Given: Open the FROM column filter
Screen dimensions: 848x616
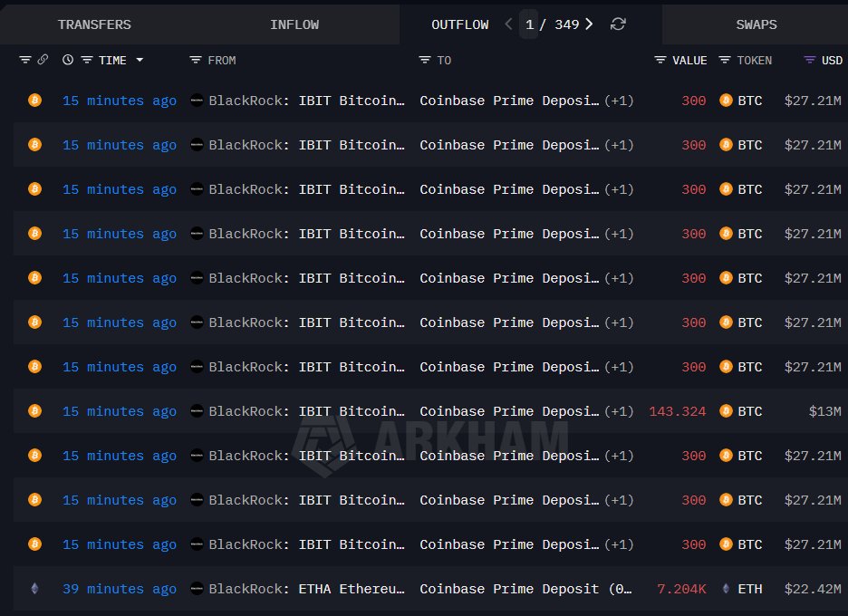Looking at the screenshot, I should [195, 60].
